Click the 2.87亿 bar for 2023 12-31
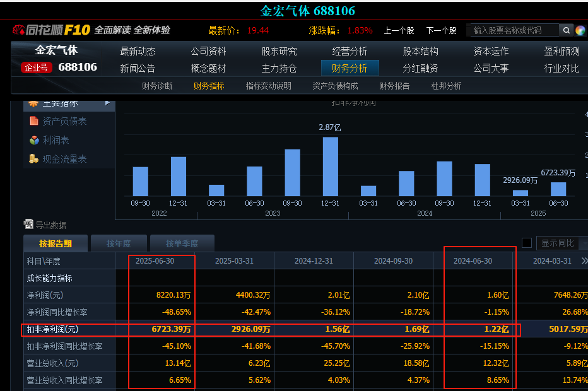 [331, 166]
